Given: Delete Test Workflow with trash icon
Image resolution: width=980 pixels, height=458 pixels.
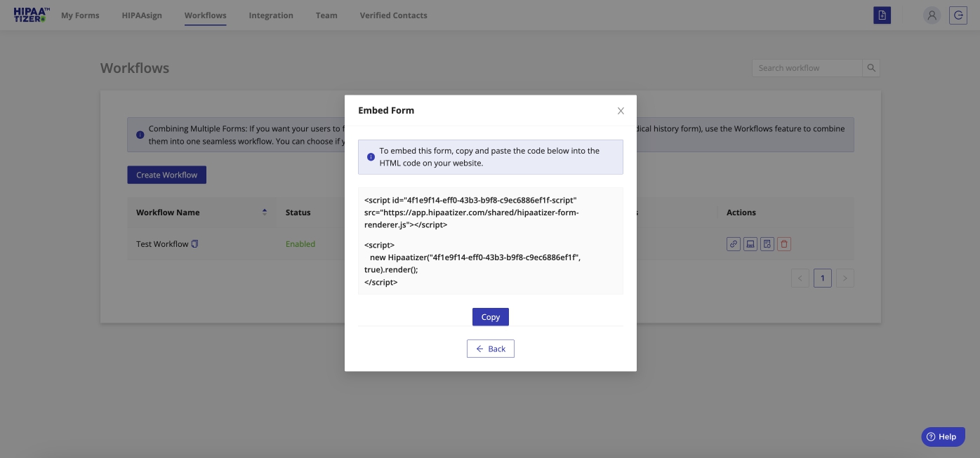Looking at the screenshot, I should tap(785, 244).
